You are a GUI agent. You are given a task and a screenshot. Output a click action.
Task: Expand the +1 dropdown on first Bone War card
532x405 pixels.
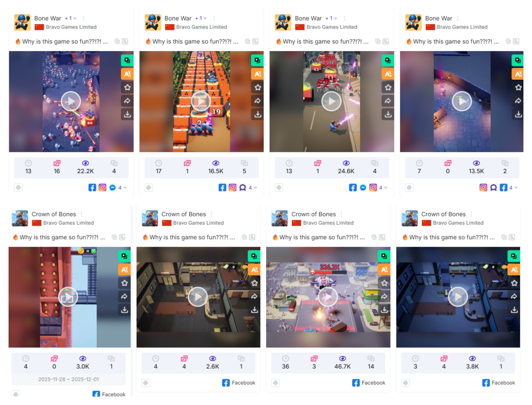click(x=71, y=18)
